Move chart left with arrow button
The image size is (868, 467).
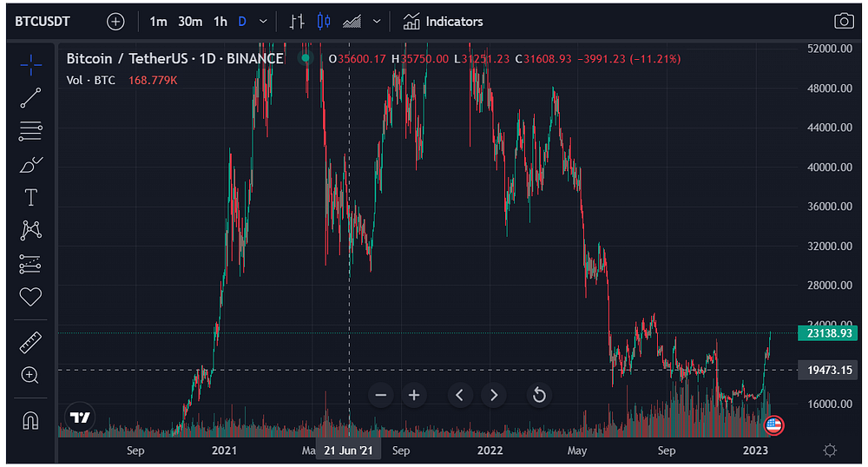[459, 395]
